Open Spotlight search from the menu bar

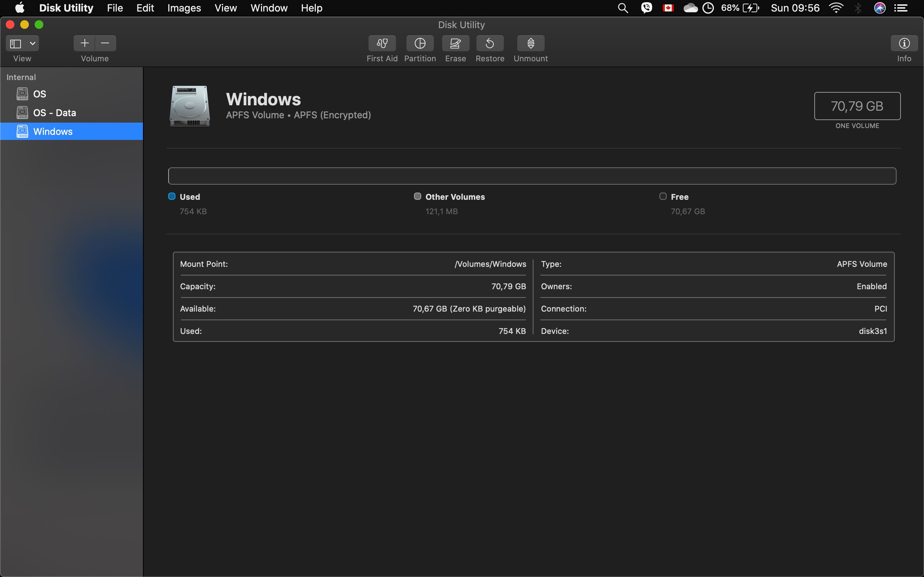(622, 8)
